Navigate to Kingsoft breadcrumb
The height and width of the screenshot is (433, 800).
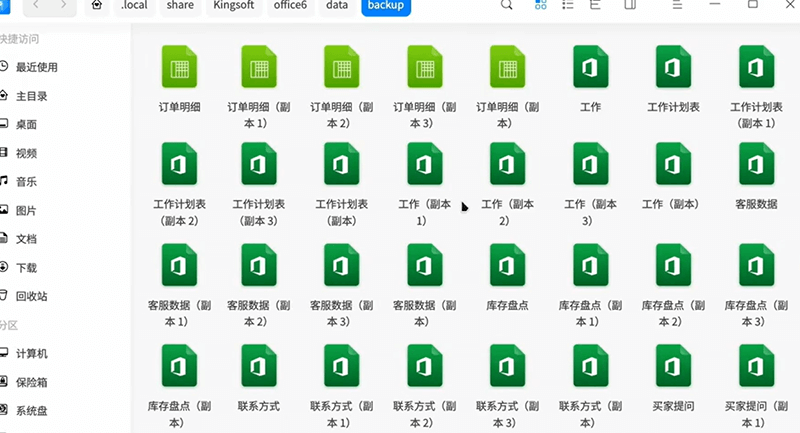[x=234, y=6]
